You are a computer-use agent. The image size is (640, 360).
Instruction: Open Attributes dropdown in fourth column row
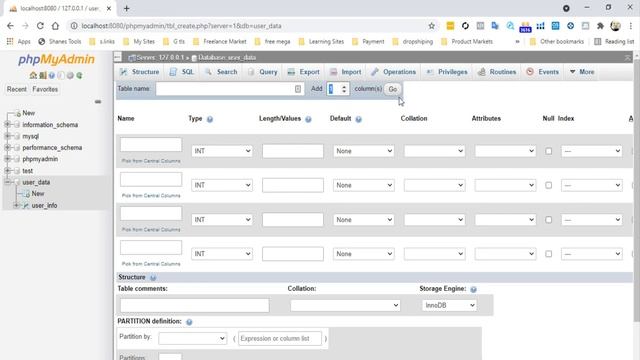point(505,254)
